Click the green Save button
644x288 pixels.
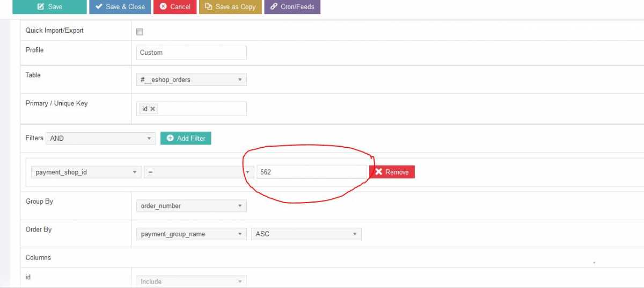point(49,6)
